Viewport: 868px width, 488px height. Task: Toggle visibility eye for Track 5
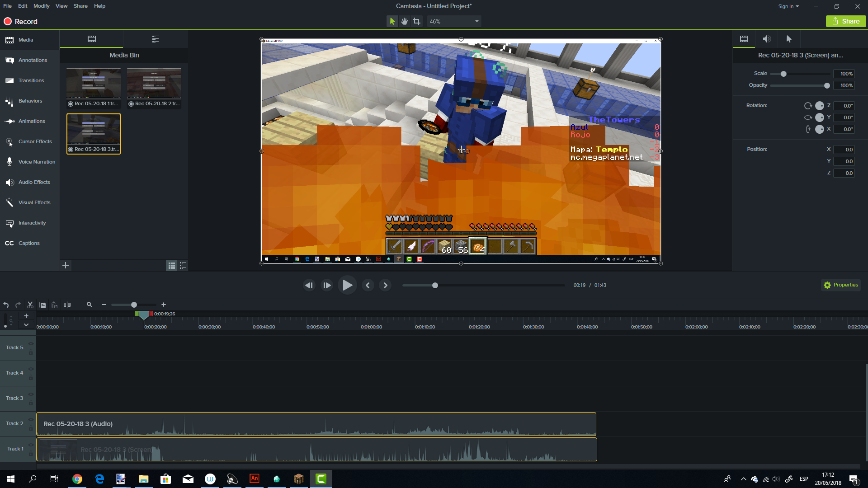[x=31, y=344]
